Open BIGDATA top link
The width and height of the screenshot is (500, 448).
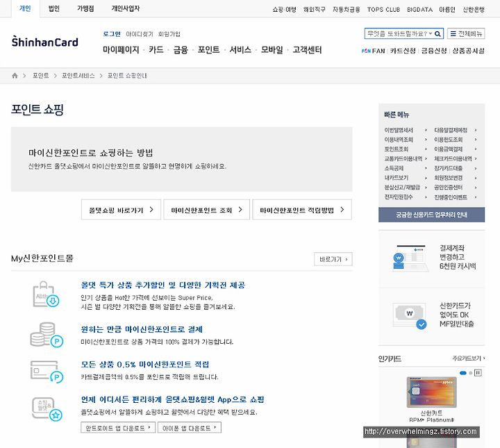419,10
